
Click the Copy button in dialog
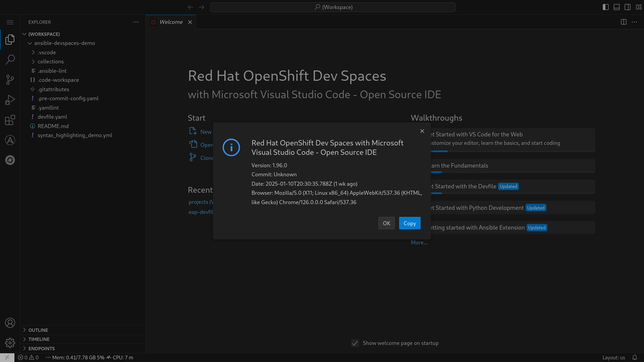point(410,223)
